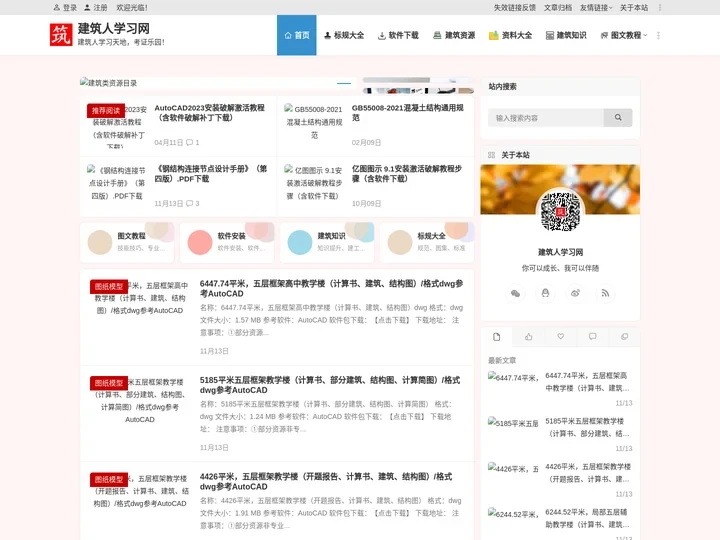Open the GB55008-2021混凝土结构通用规范 article
The width and height of the screenshot is (720, 540).
click(408, 112)
